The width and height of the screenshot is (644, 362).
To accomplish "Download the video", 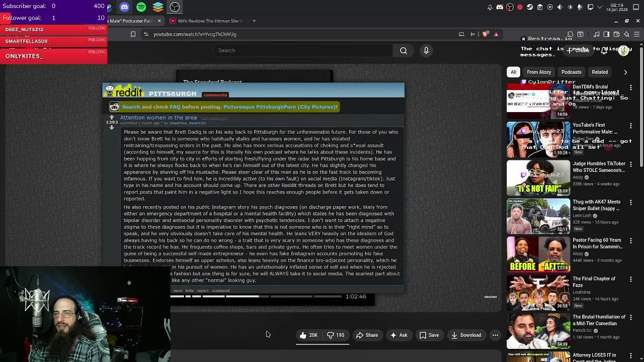I will click(466, 335).
